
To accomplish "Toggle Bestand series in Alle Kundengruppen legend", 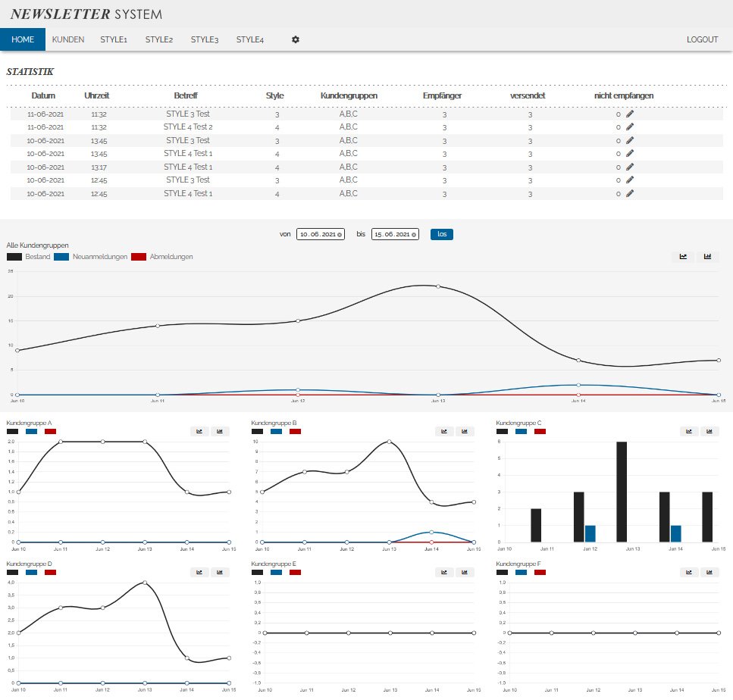I will coord(15,257).
